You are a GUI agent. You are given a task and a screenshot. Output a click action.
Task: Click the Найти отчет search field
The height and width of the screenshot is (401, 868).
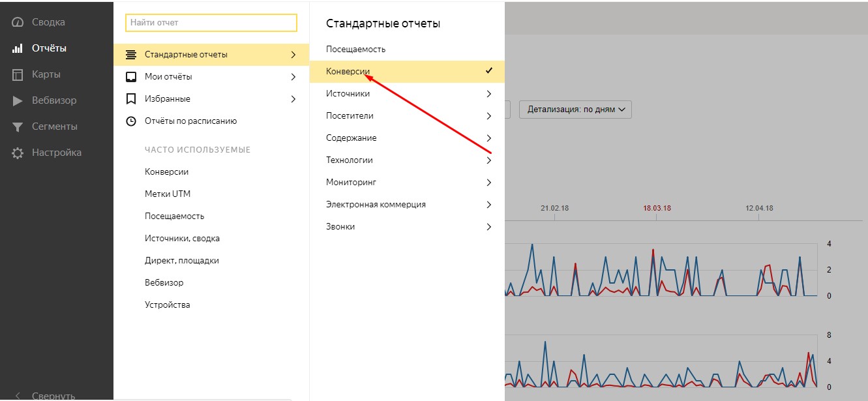(211, 23)
